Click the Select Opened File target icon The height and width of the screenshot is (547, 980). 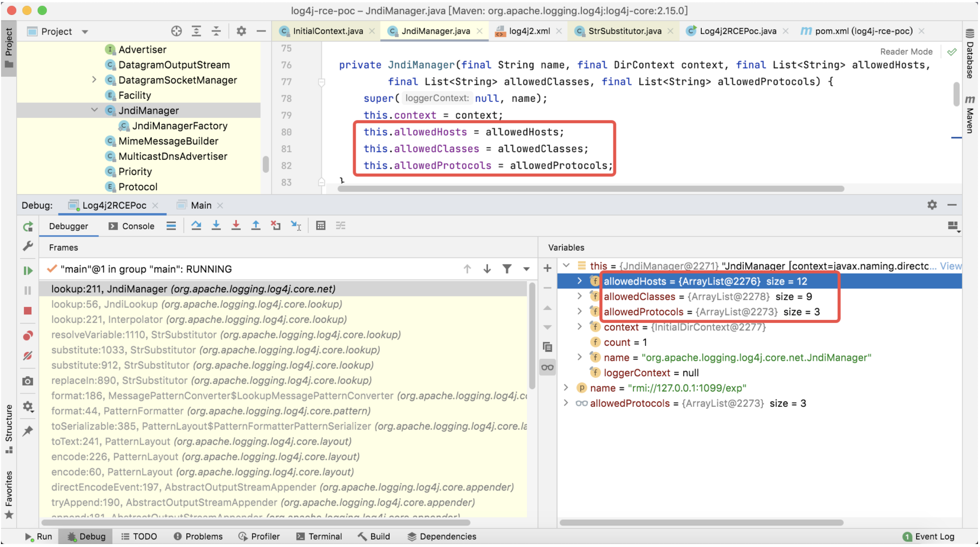176,31
